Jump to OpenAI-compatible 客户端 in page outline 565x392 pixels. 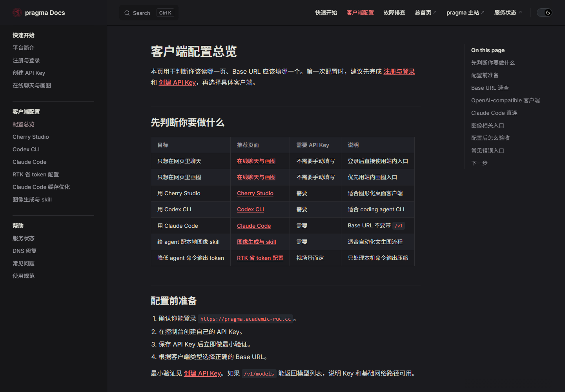pos(505,100)
